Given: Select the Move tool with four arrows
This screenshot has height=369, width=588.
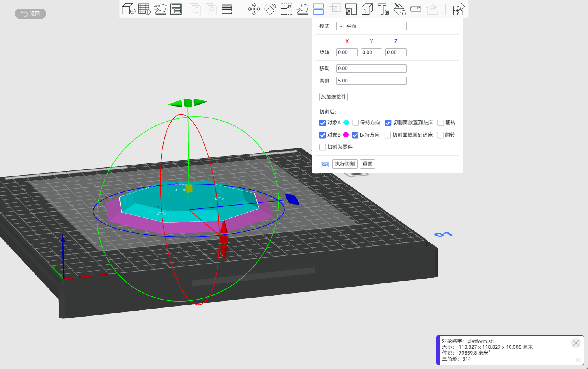Looking at the screenshot, I should pyautogui.click(x=254, y=9).
